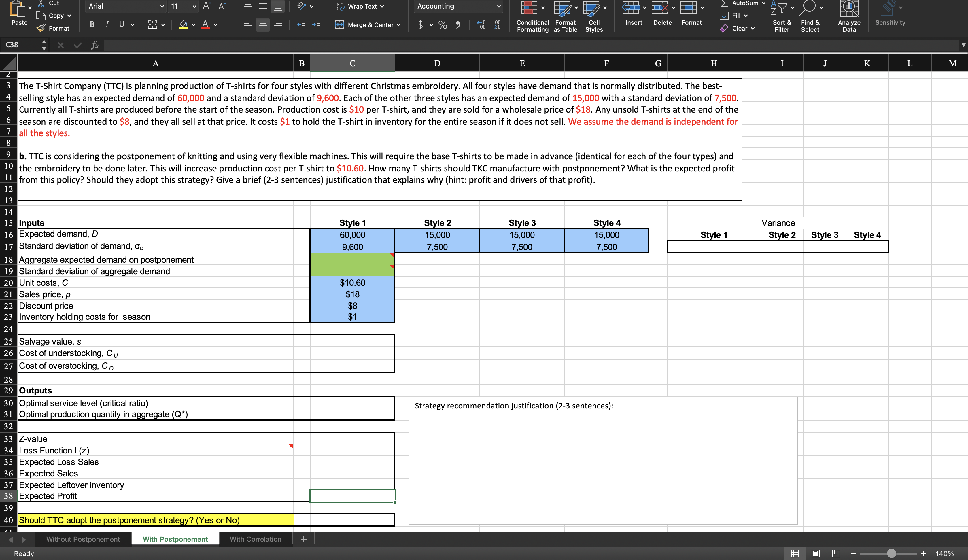Click the Percent Style icon

443,24
